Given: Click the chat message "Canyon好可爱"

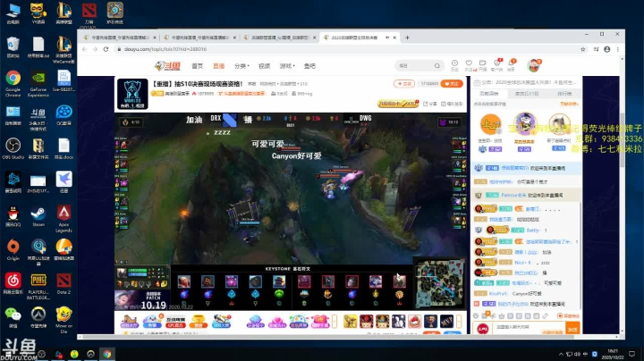Looking at the screenshot, I should [x=527, y=294].
